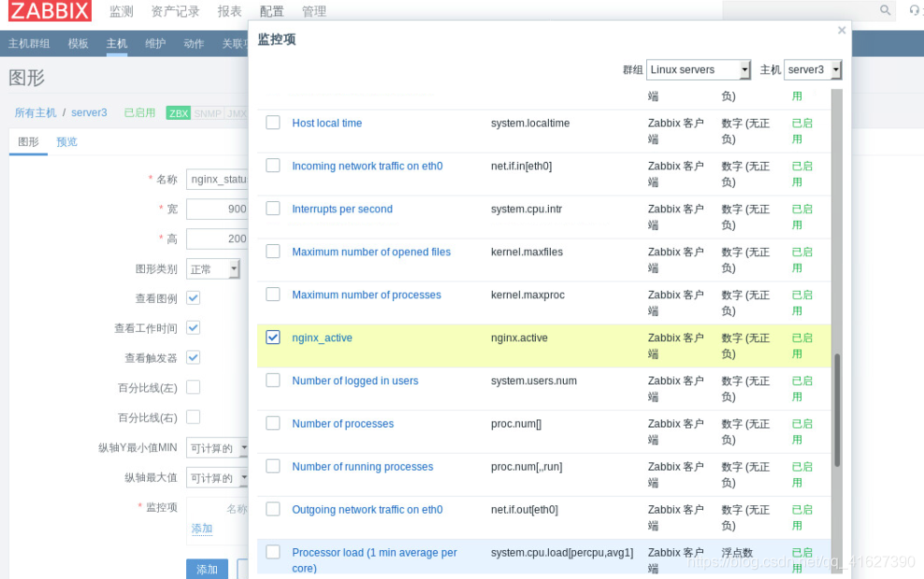Open the 管理 menu
924x579 pixels.
[314, 11]
